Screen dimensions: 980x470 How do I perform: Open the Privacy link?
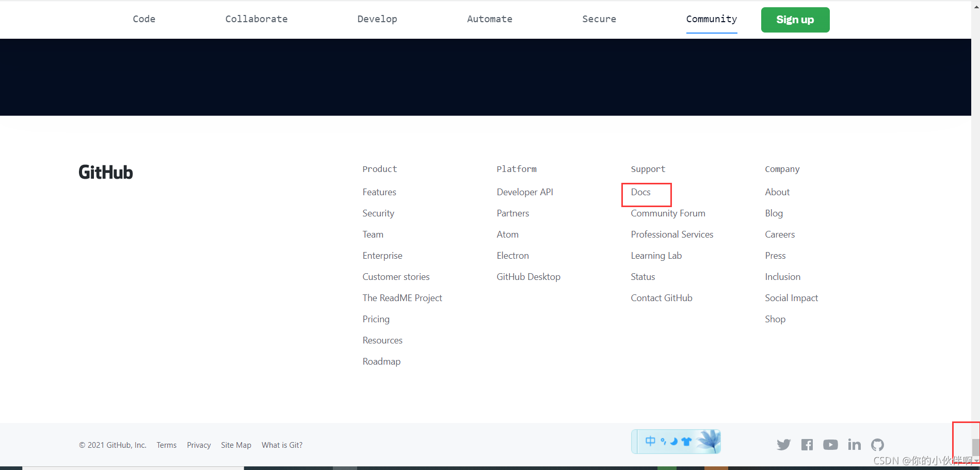pos(199,445)
